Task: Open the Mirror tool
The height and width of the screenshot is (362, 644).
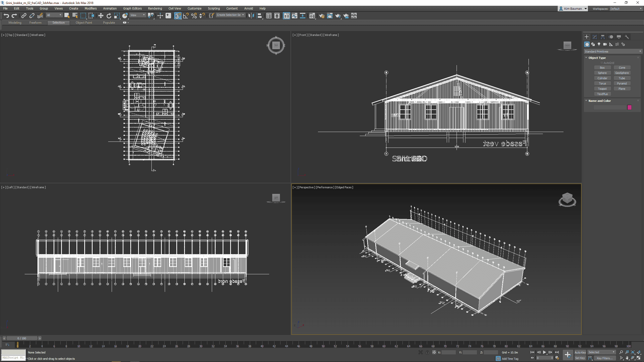Action: (251, 16)
